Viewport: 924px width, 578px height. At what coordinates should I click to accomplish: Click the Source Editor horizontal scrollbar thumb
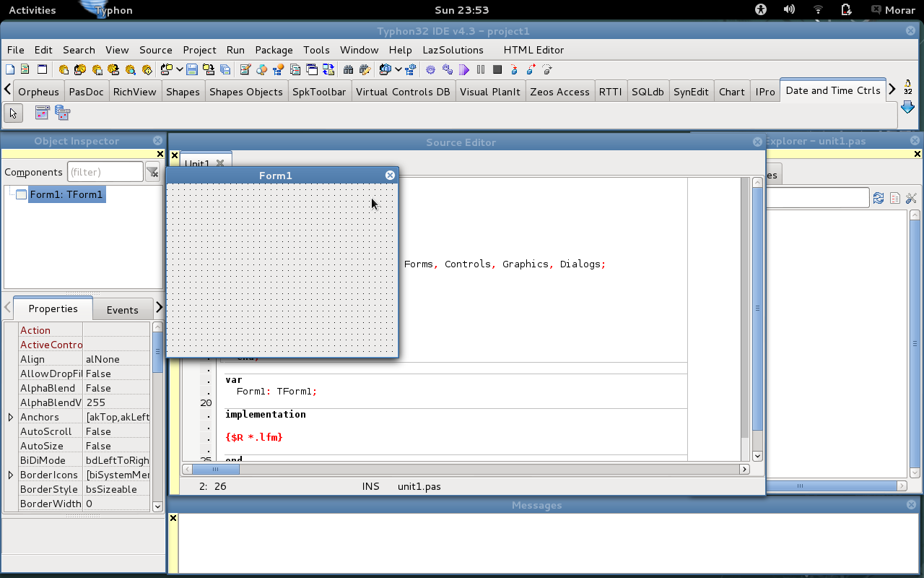pyautogui.click(x=216, y=470)
